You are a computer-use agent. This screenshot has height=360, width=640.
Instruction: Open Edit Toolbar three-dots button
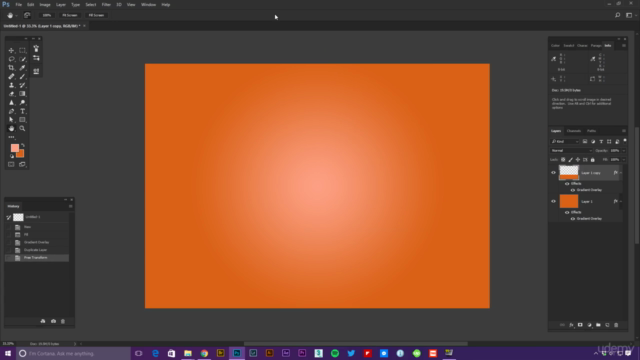tap(11, 137)
